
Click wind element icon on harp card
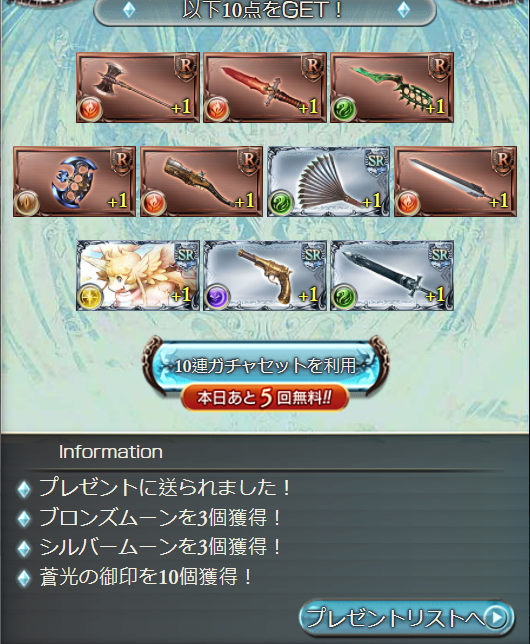[x=344, y=109]
